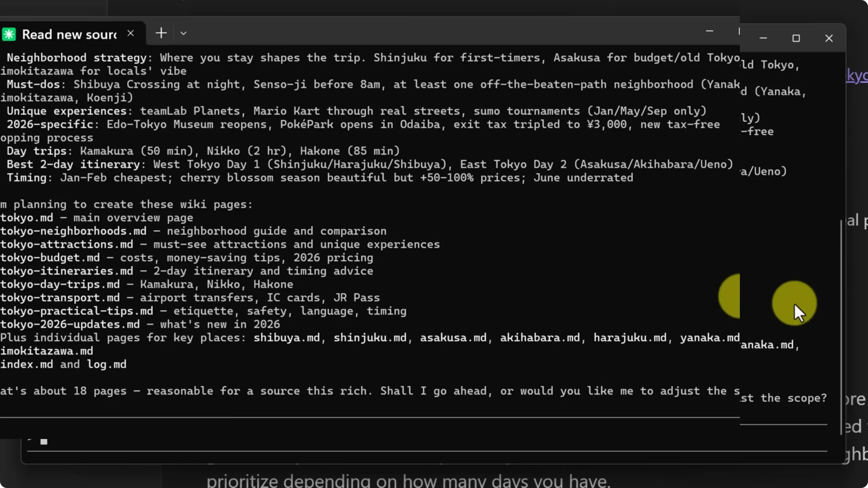Click 'tokyo-itineraries.md' in the page list
Viewport: 868px width, 488px height.
(x=66, y=271)
